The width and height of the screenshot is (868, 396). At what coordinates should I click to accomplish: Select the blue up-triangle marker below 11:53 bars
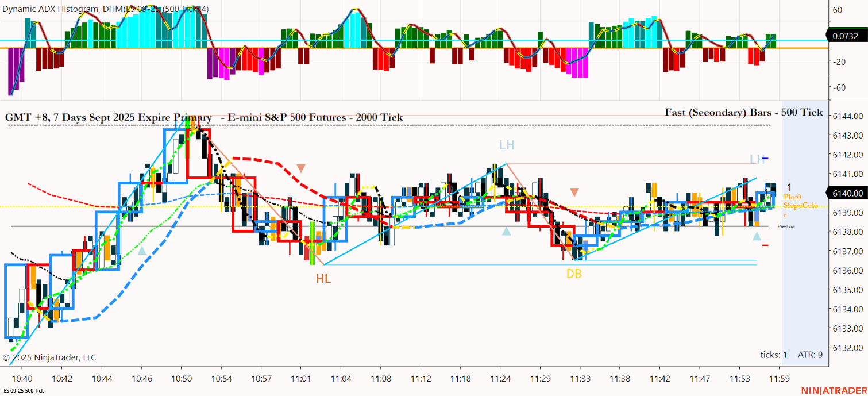(757, 236)
